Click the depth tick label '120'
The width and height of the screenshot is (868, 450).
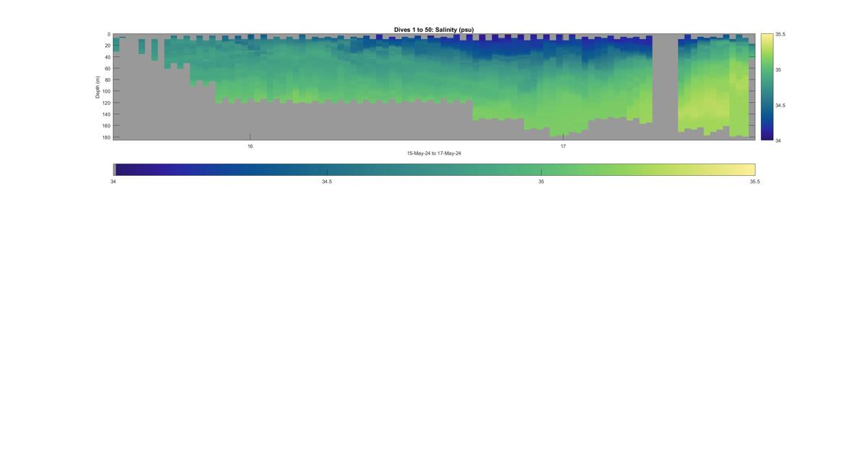106,103
